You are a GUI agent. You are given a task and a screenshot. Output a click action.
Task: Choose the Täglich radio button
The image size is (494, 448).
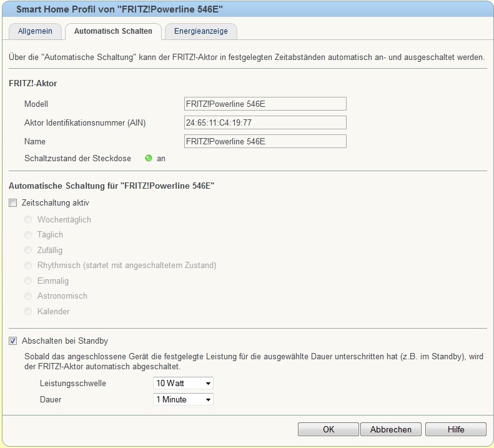28,235
